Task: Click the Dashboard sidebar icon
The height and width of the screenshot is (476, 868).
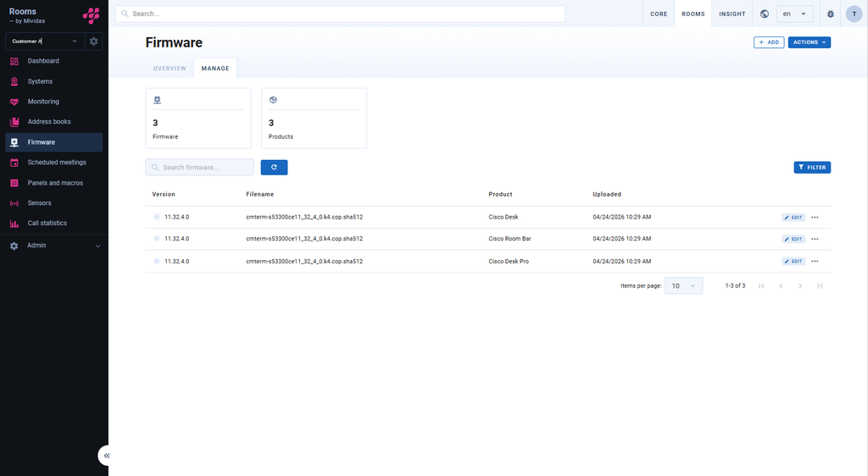Action: pyautogui.click(x=14, y=61)
